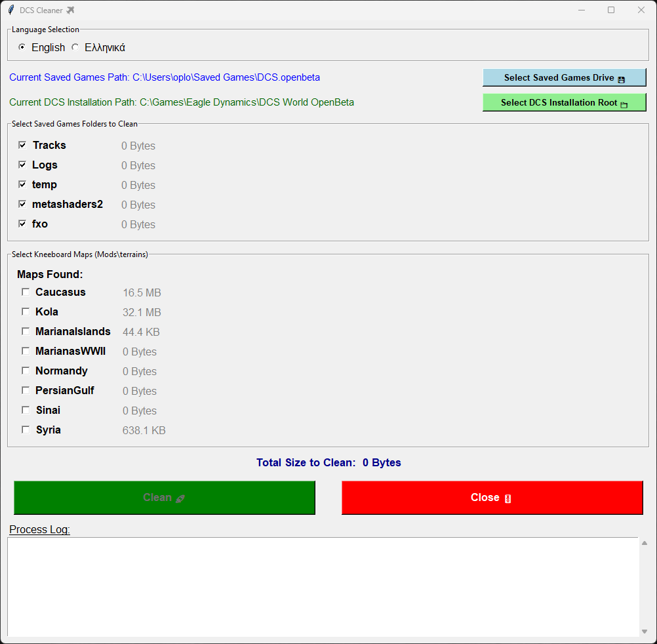657x644 pixels.
Task: Check the Kola map for cleaning
Action: 25,311
